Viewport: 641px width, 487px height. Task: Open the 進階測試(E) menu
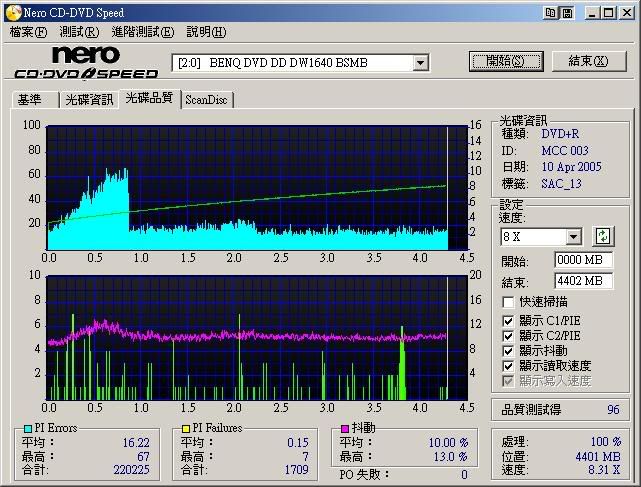[143, 32]
